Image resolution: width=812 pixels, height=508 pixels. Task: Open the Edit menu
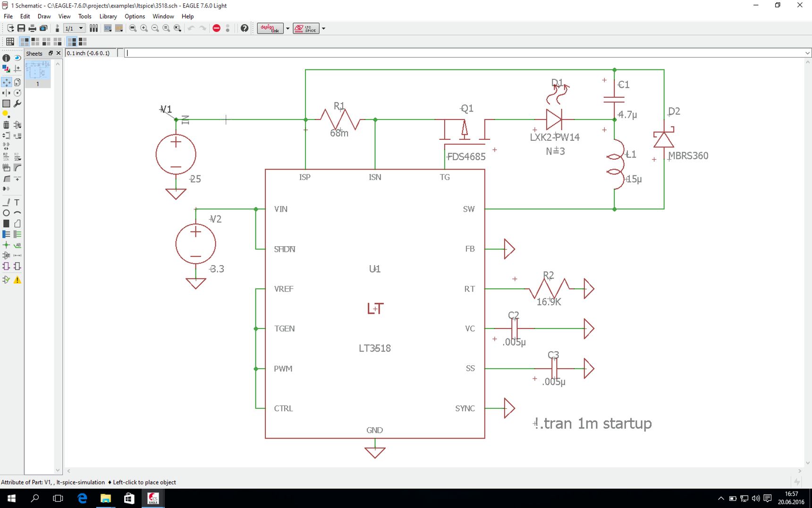point(25,16)
